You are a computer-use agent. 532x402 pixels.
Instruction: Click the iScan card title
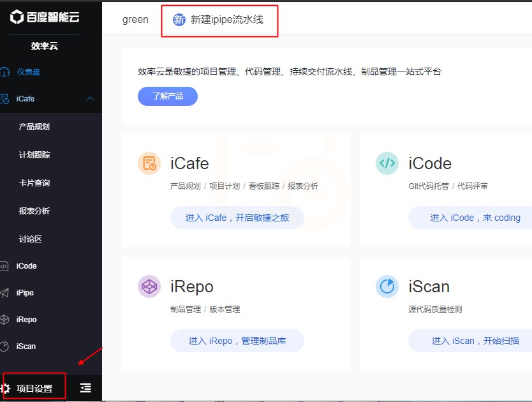429,287
